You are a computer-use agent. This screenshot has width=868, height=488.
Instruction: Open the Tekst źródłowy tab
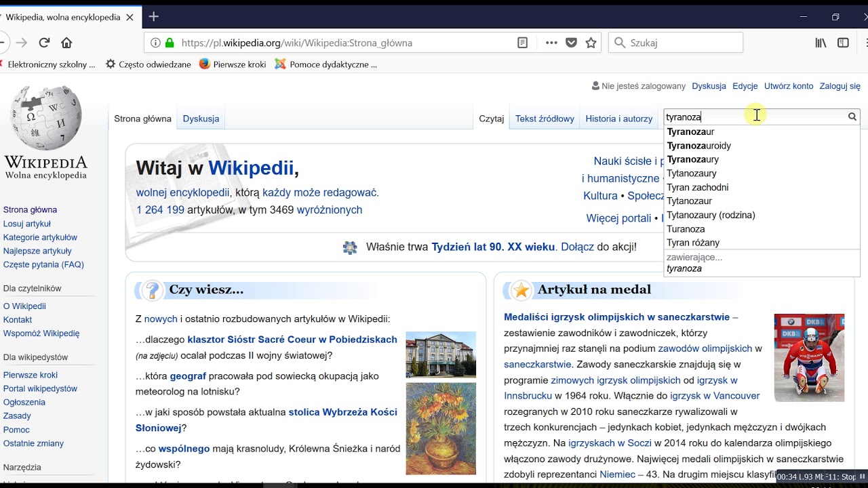[545, 119]
